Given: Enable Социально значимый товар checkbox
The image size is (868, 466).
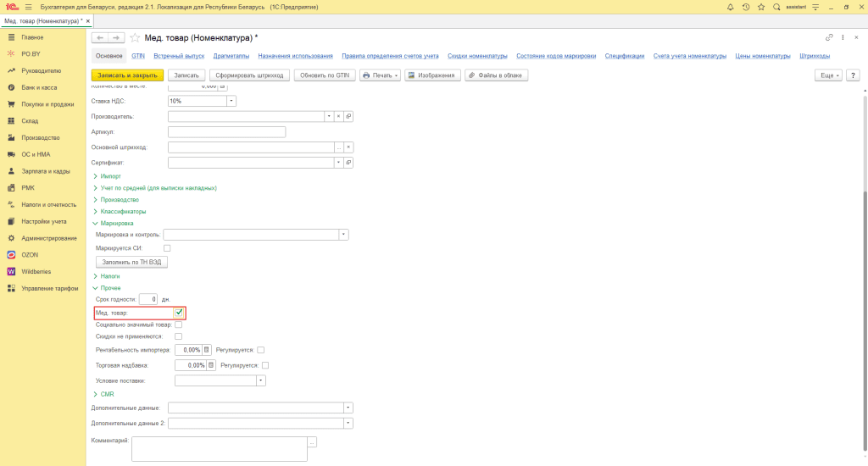Looking at the screenshot, I should [x=178, y=325].
